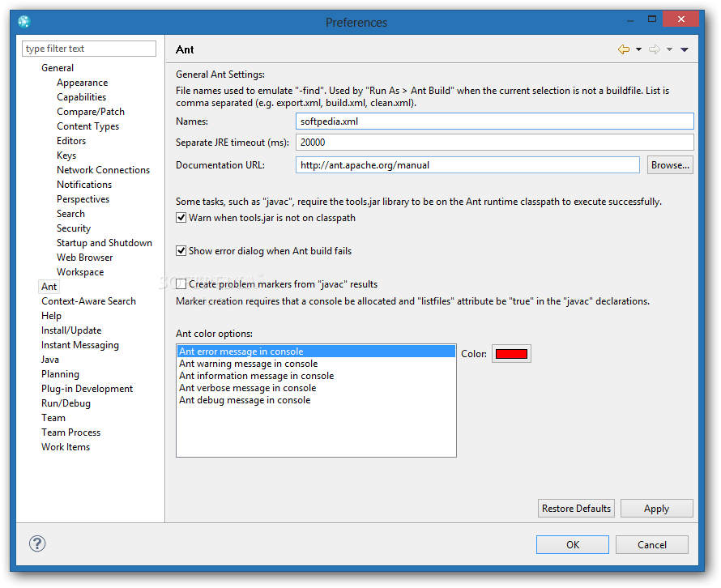Viewport: 721px width, 588px height.
Task: Click the red Color swatch button
Action: pos(511,354)
